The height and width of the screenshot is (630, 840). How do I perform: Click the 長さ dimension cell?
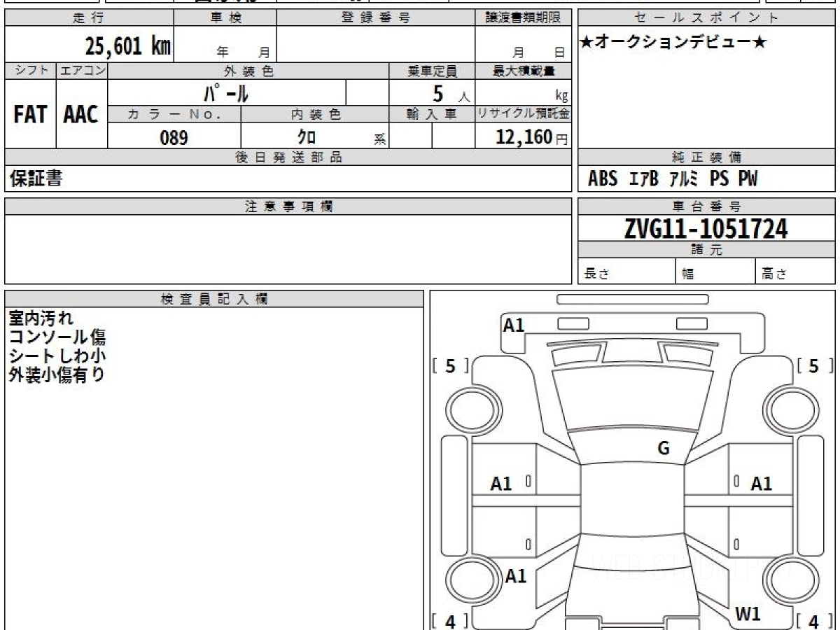(x=627, y=272)
